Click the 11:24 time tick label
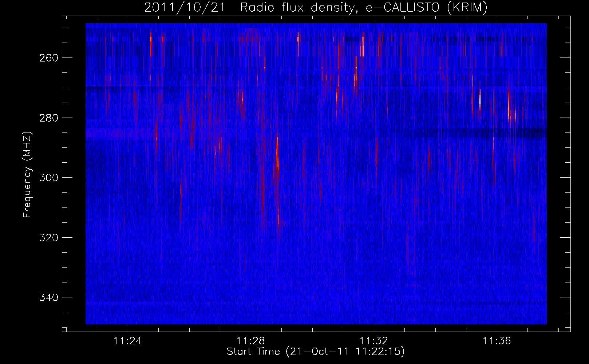Screen dimensions: 589x364 (127, 341)
